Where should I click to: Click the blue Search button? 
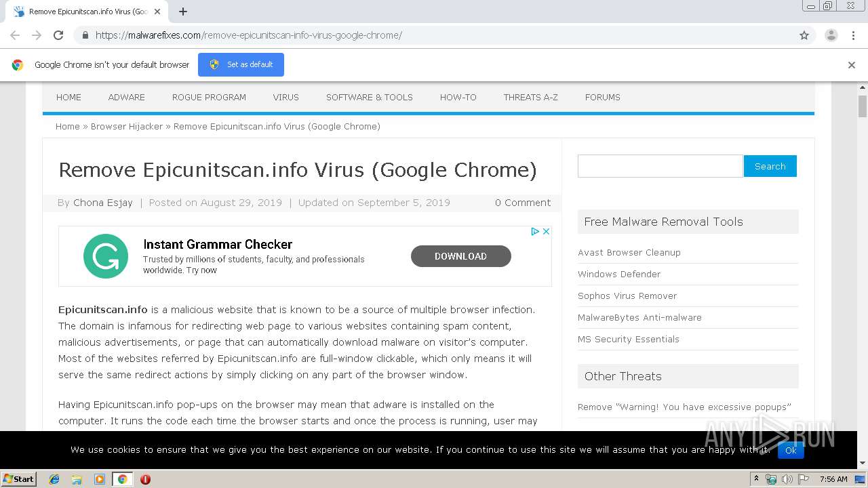(770, 166)
